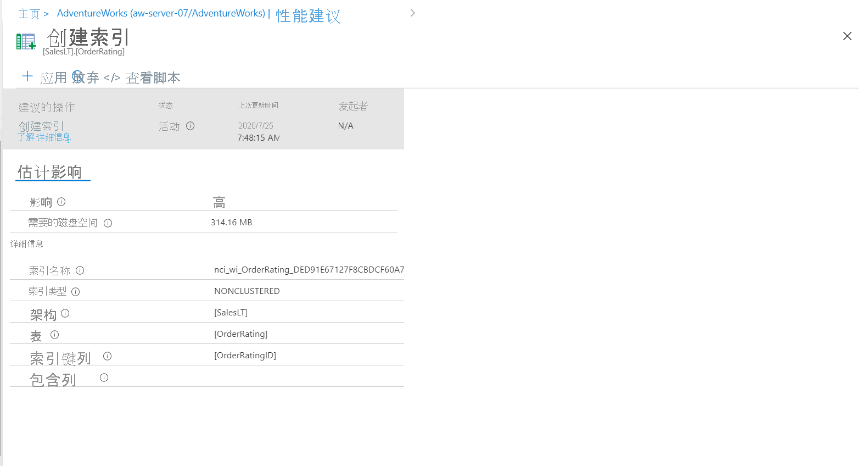
Task: Click the code brackets script icon
Action: click(111, 78)
